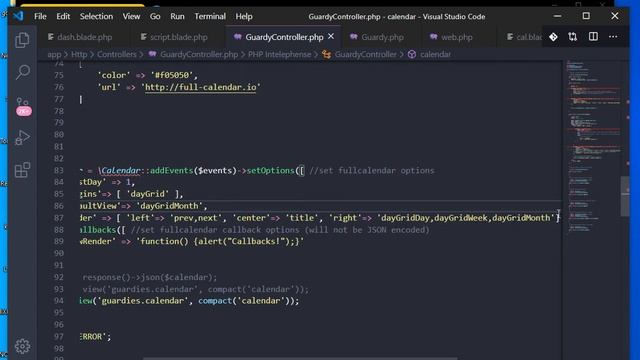Click line number 94 in gutter
This screenshot has height=360, width=640.
pos(58,301)
